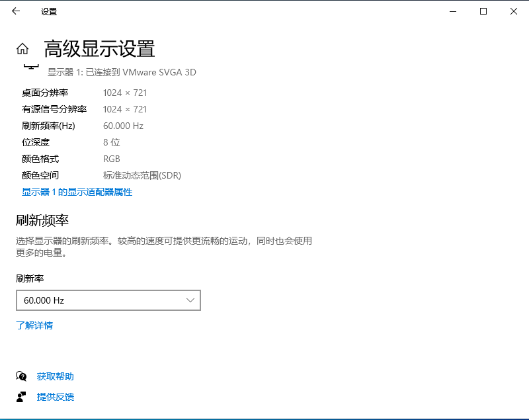The image size is (529, 420).
Task: Minimize the 设置 window
Action: (453, 11)
